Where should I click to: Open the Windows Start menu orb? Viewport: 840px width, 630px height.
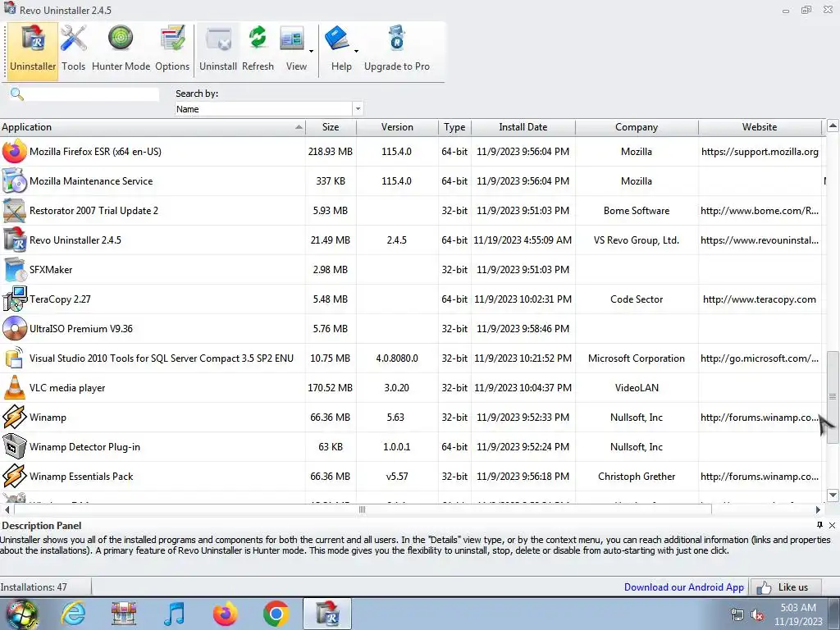pyautogui.click(x=21, y=614)
